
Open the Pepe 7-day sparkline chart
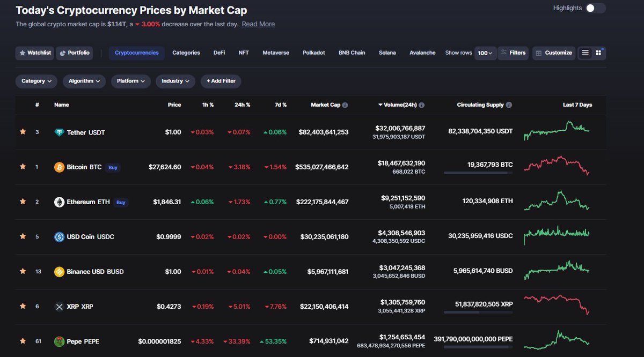557,340
